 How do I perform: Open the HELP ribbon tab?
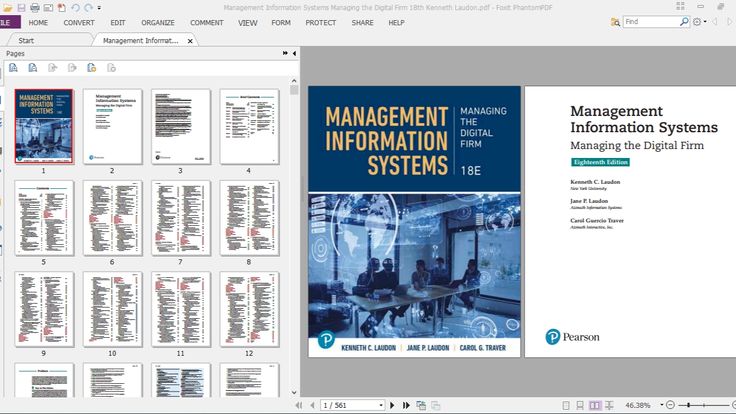tap(396, 23)
